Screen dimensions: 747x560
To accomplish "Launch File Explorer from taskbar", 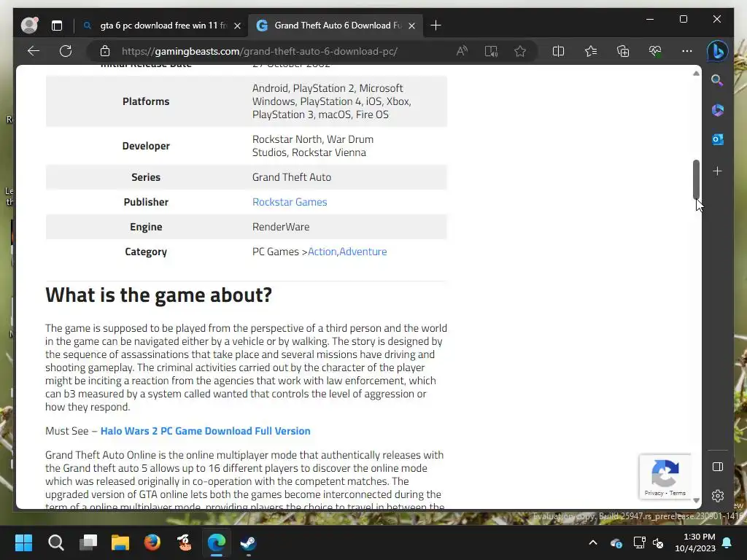I will 120,542.
